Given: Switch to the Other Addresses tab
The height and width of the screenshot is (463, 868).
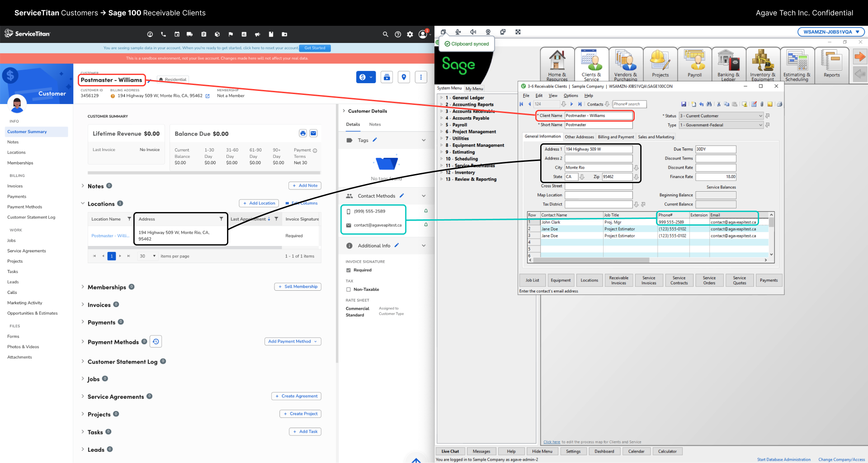Looking at the screenshot, I should [579, 137].
